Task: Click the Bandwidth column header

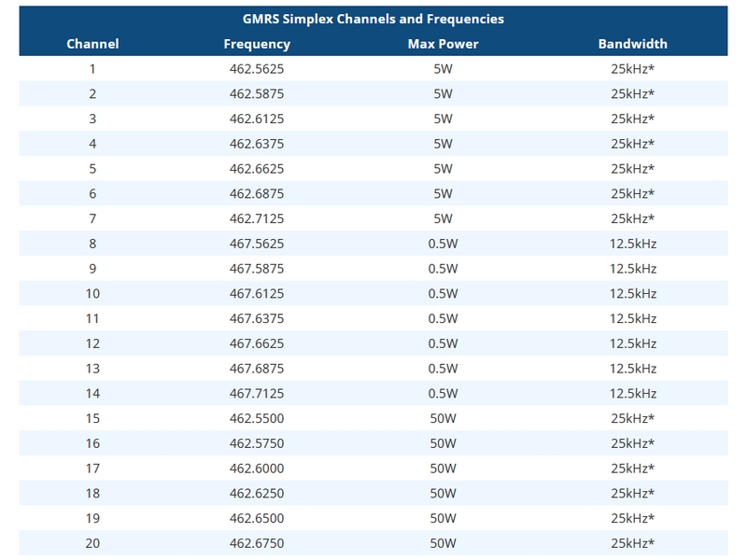Action: point(633,44)
